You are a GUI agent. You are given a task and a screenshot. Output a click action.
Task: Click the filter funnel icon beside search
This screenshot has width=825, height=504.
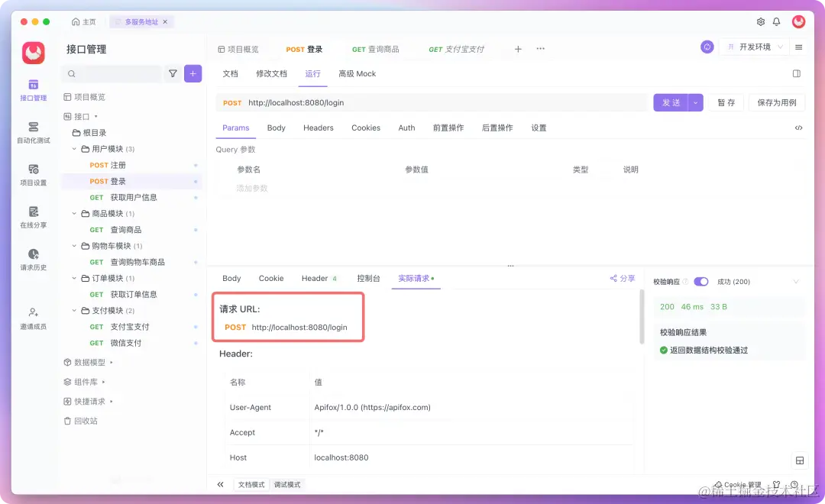point(173,73)
